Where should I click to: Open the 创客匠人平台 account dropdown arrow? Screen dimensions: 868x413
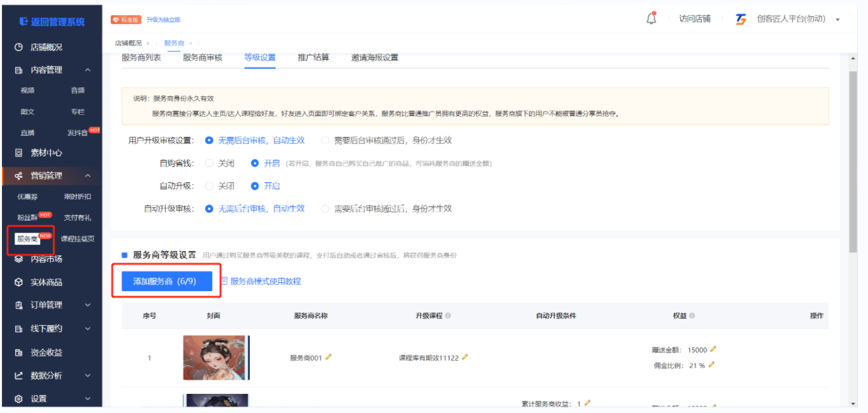pyautogui.click(x=837, y=20)
